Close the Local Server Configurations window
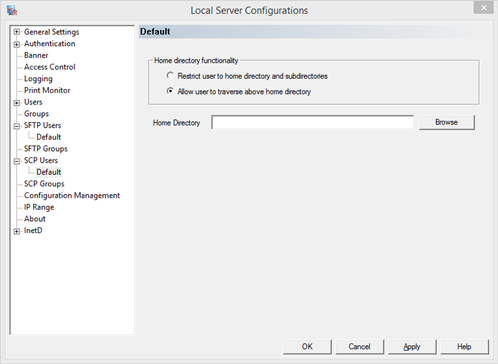 pyautogui.click(x=483, y=8)
